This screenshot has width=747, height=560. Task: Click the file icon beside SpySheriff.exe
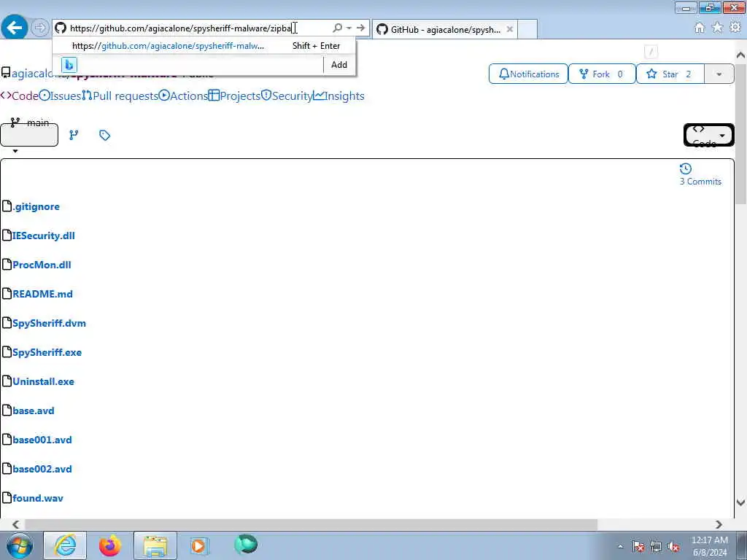tap(7, 352)
